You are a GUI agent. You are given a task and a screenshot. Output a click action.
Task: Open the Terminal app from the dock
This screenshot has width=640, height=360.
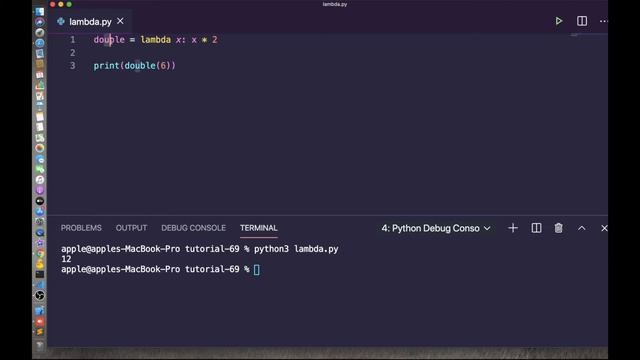(40, 274)
